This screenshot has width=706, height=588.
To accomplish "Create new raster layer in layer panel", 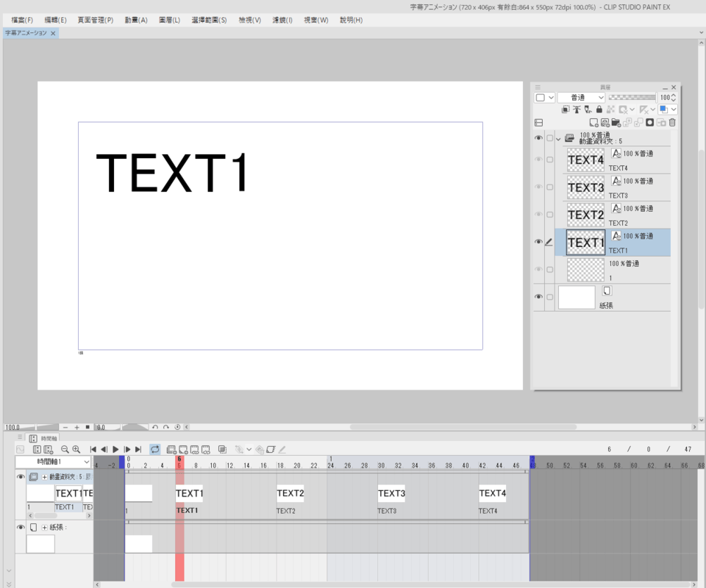I will pos(594,122).
